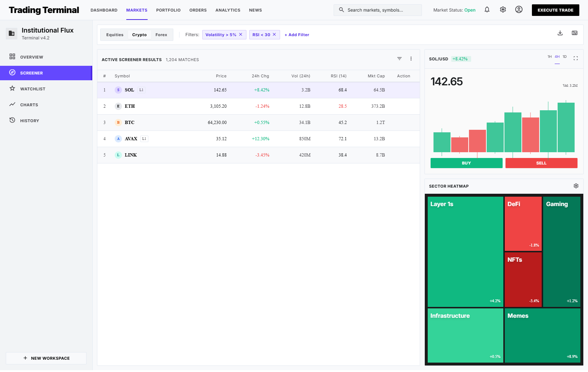Screen dimensions: 588x372
Task: Click the Institutional Flux building icon
Action: pyautogui.click(x=12, y=34)
